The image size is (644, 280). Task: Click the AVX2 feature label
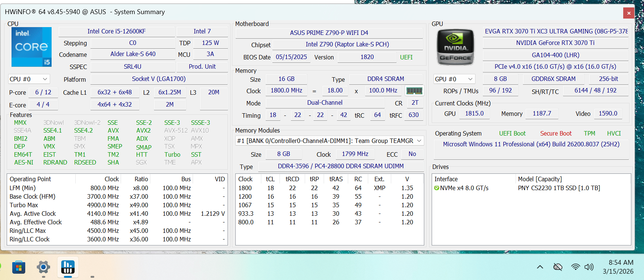pos(143,130)
